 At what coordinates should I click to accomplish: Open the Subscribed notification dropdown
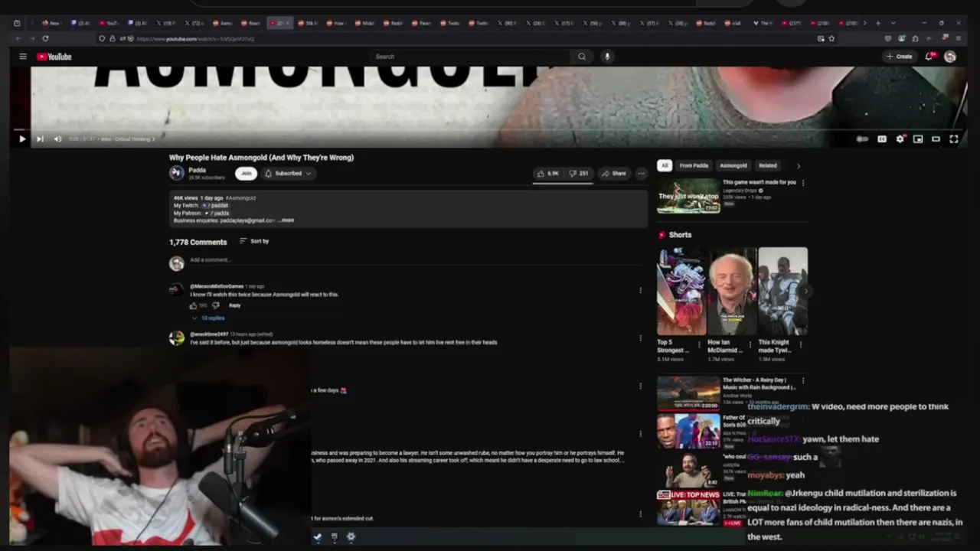(x=288, y=174)
